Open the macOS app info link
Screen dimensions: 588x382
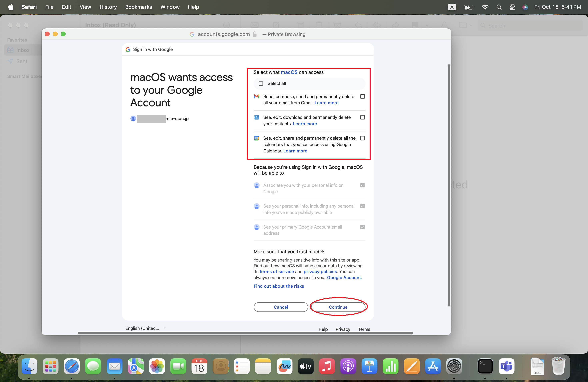289,72
